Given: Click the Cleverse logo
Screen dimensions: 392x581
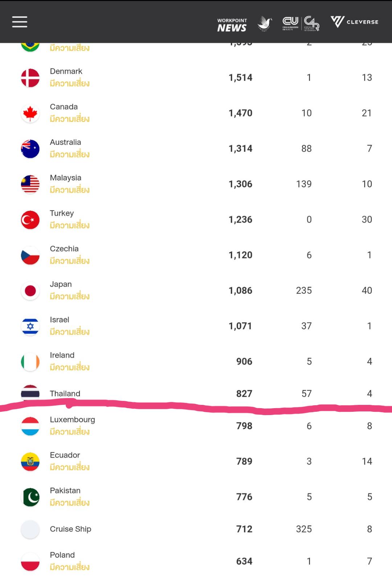Looking at the screenshot, I should click(355, 22).
